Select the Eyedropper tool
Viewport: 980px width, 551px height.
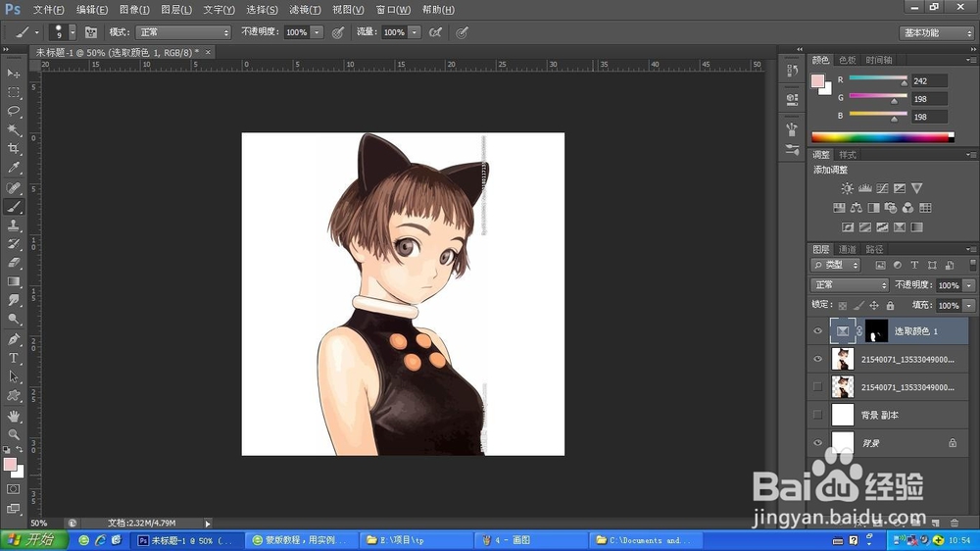tap(13, 168)
